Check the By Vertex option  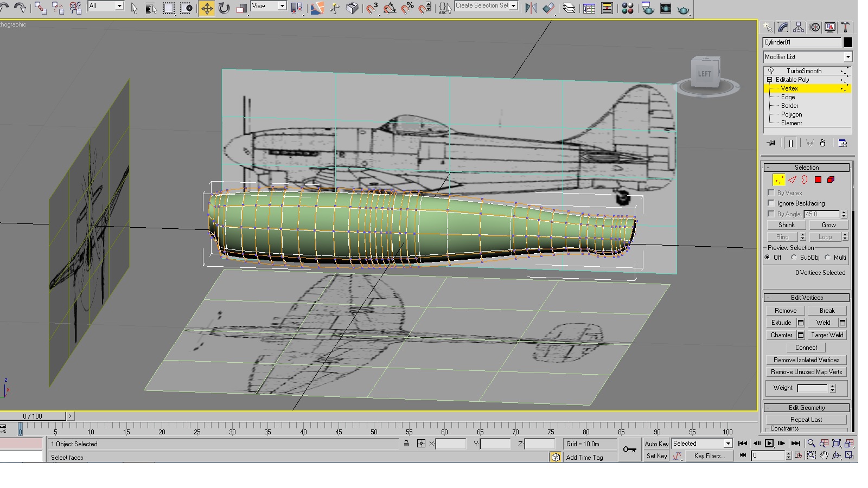(x=771, y=193)
